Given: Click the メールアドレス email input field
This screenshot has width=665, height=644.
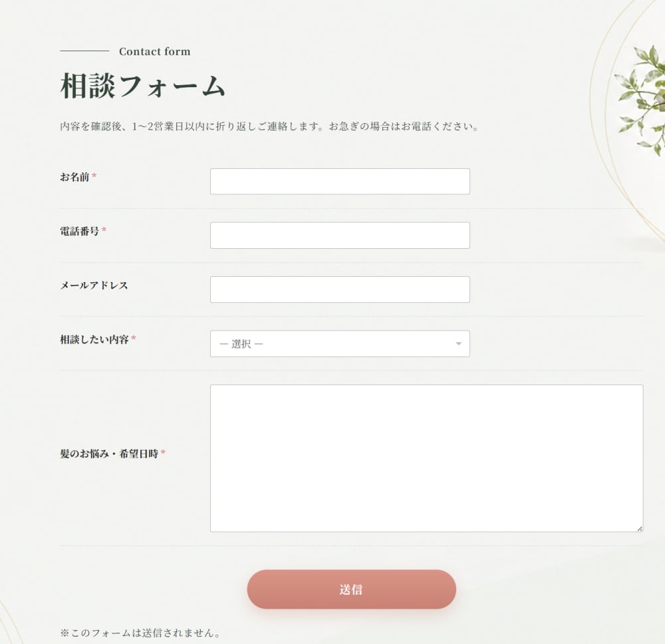Looking at the screenshot, I should coord(340,289).
